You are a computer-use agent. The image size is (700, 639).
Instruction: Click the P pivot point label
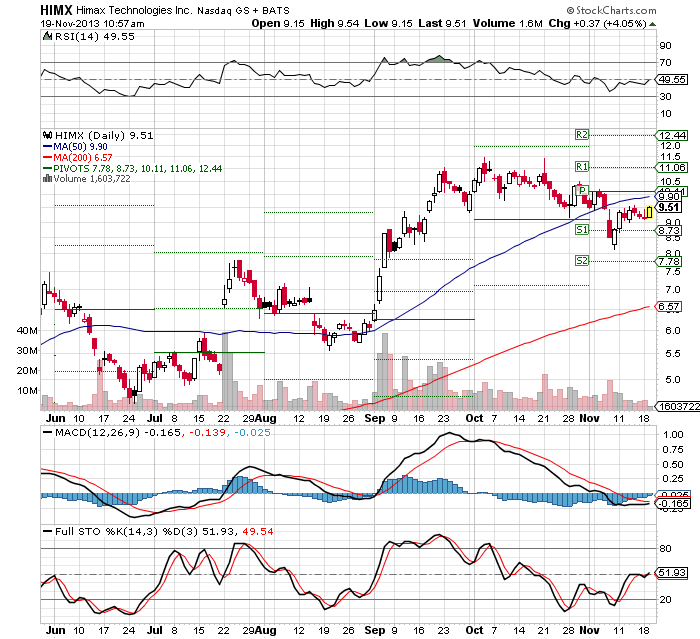[582, 191]
